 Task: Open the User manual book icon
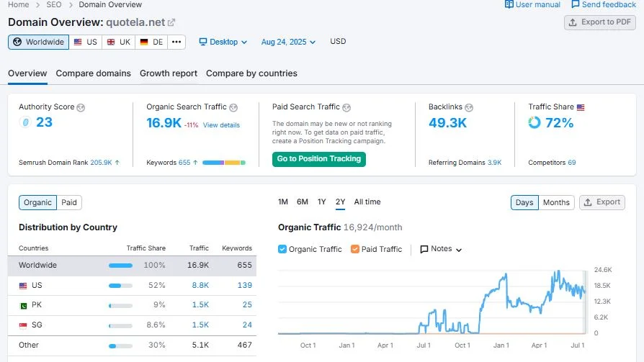[x=509, y=4]
